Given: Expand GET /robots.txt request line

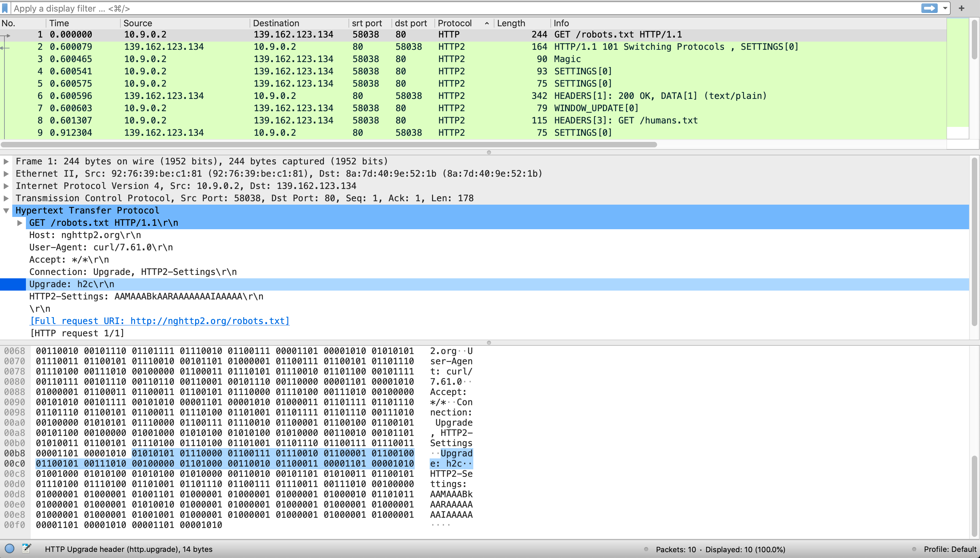Looking at the screenshot, I should 19,223.
